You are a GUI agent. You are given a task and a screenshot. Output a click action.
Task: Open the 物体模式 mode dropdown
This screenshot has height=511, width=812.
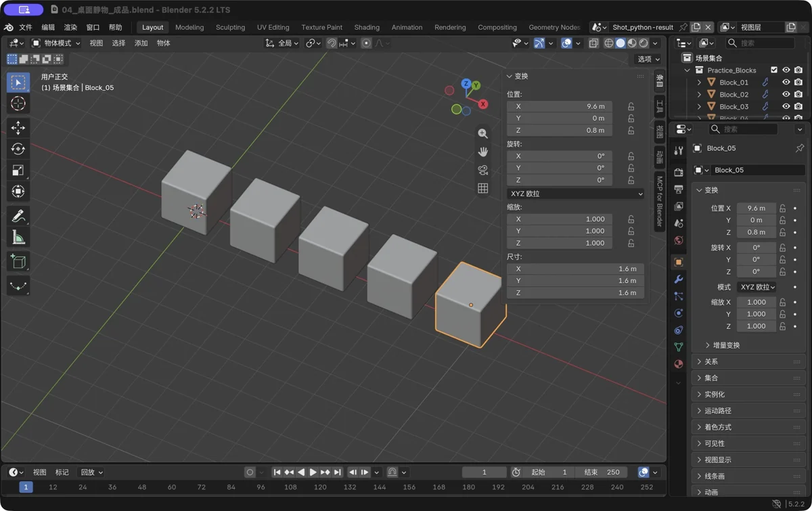pos(55,43)
